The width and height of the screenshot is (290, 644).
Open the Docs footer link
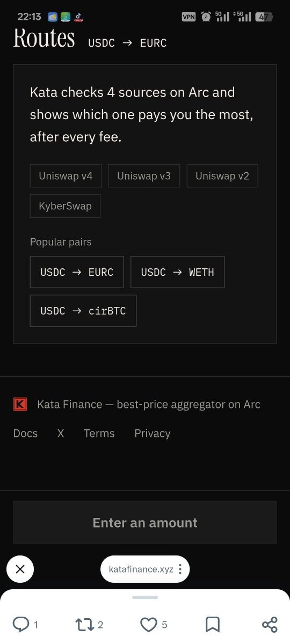[25, 434]
